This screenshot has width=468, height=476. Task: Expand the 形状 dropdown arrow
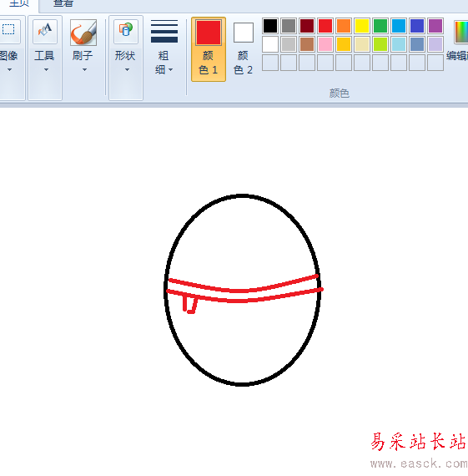(127, 70)
